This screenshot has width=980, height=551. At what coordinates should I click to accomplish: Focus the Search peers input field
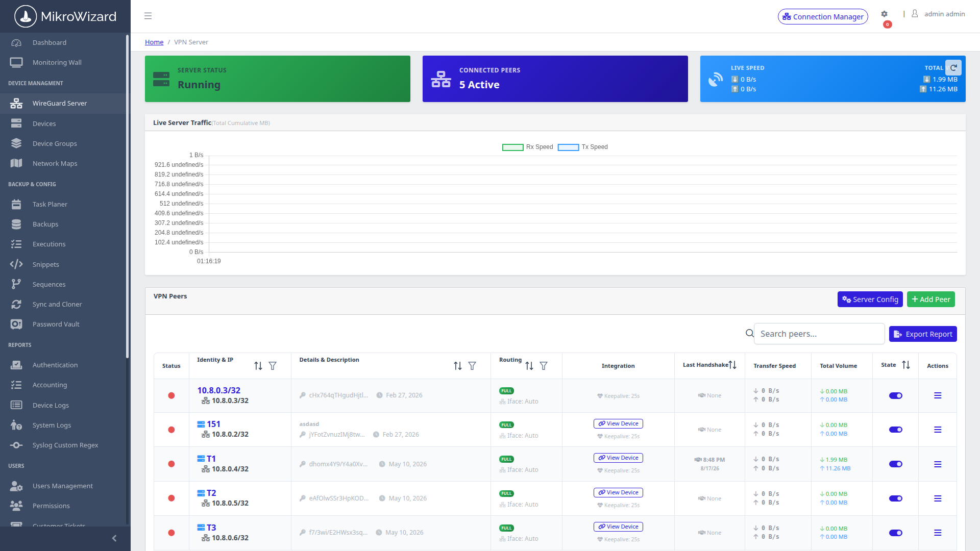point(819,334)
